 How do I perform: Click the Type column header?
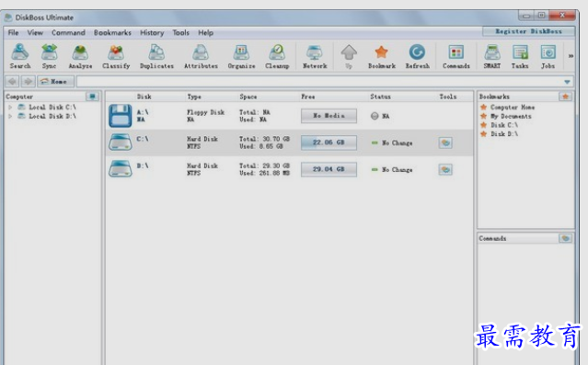coord(194,97)
